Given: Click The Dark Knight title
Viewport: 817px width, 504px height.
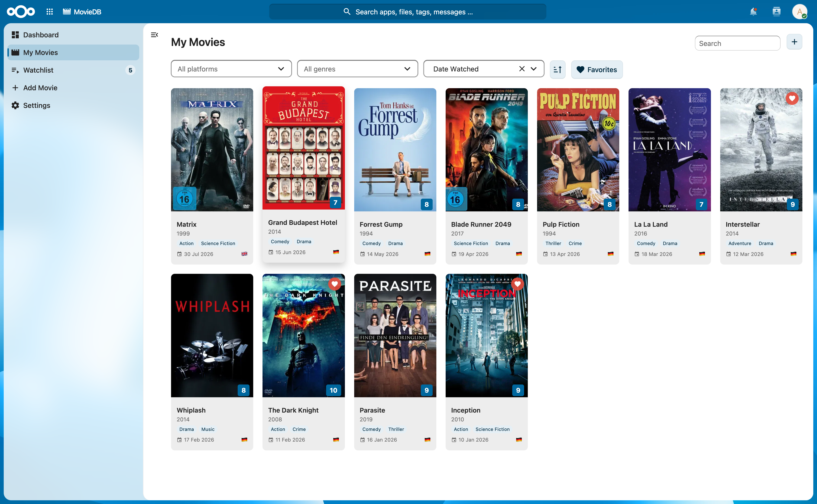Looking at the screenshot, I should [293, 410].
